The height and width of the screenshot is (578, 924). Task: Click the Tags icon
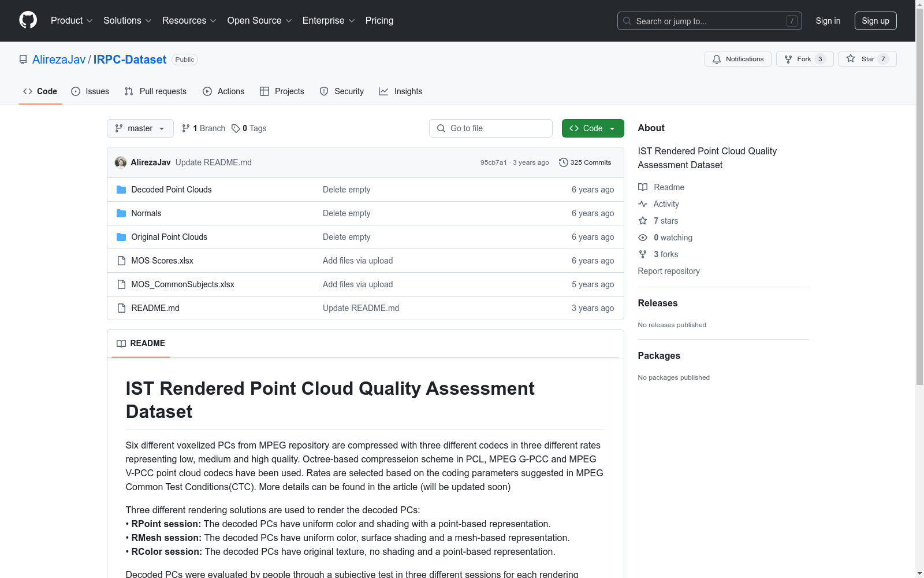click(236, 128)
